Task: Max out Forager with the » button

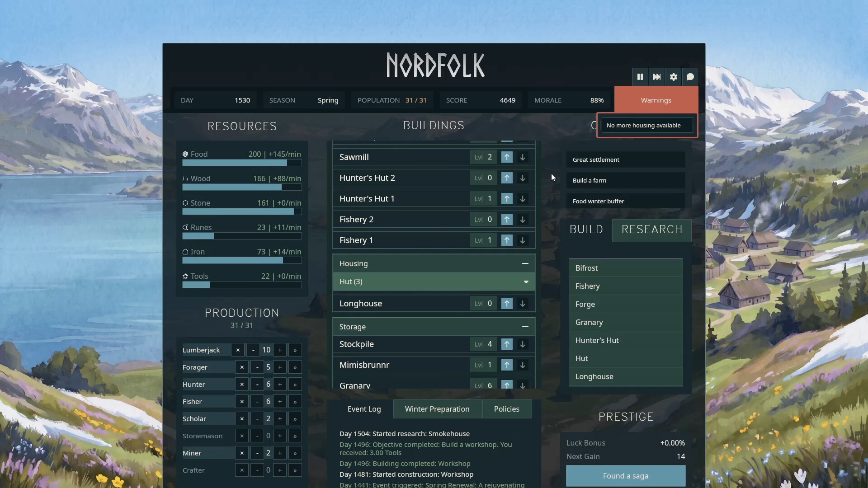Action: coord(295,367)
